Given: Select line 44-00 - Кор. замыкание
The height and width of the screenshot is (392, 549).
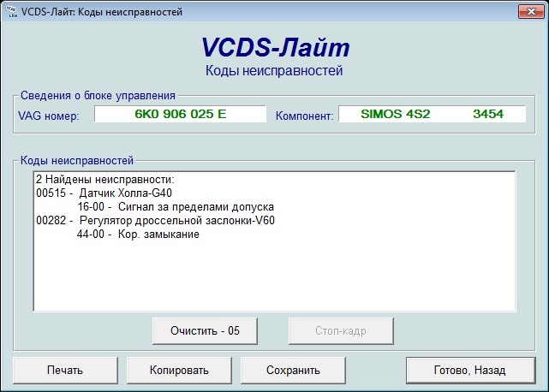Looking at the screenshot, I should coord(138,235).
